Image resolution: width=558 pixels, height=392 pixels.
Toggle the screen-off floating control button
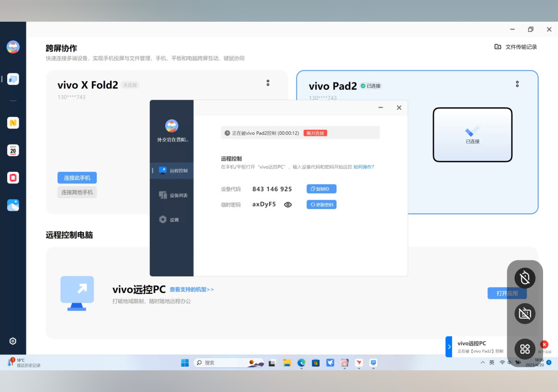(525, 313)
